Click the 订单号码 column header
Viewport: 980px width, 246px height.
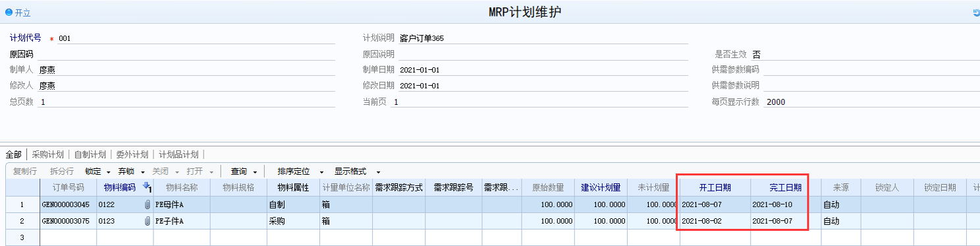(68, 187)
